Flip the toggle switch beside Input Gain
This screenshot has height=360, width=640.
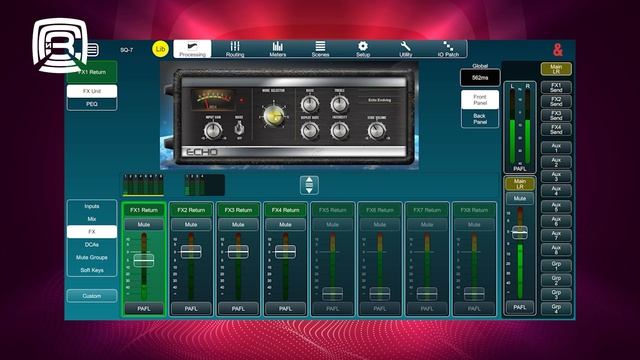click(239, 129)
